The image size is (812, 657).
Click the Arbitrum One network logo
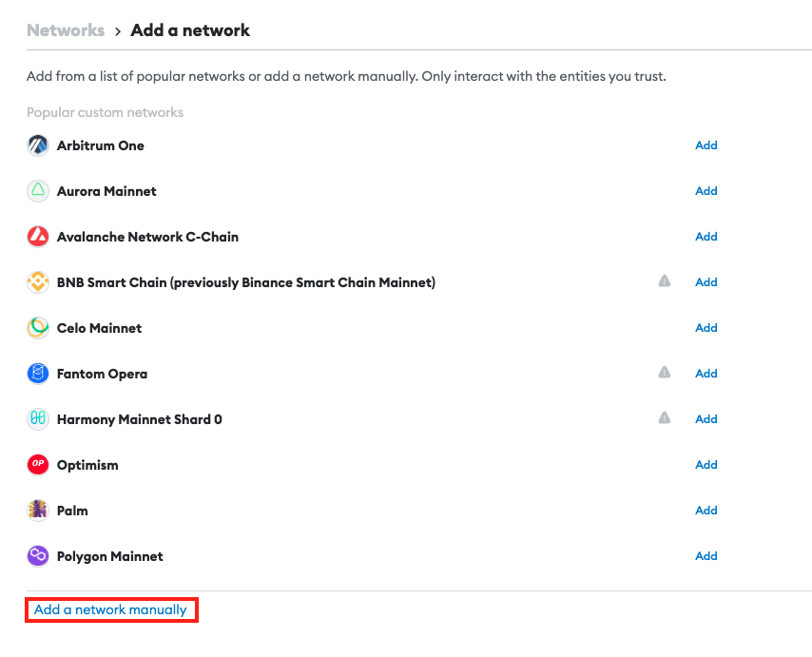37,145
